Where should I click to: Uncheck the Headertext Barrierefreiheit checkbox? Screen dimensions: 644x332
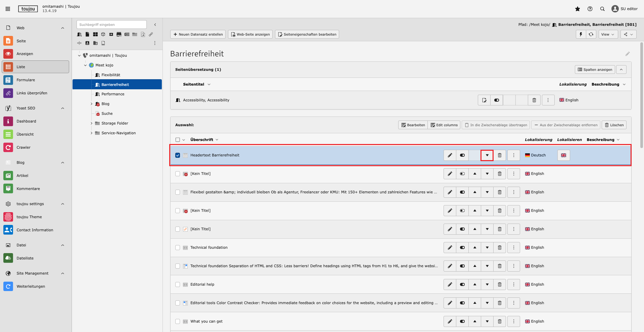pyautogui.click(x=178, y=155)
